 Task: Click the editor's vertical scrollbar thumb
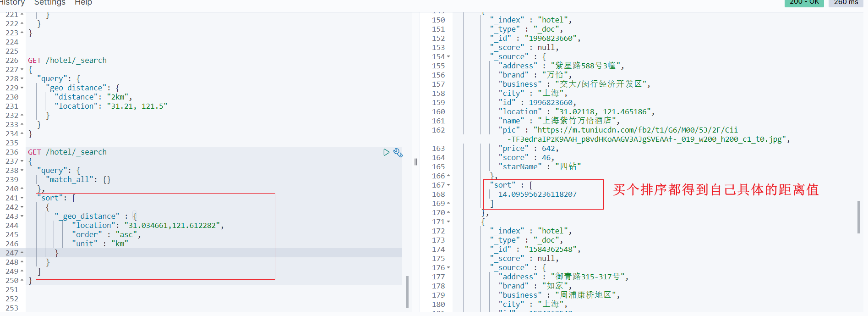tap(407, 292)
